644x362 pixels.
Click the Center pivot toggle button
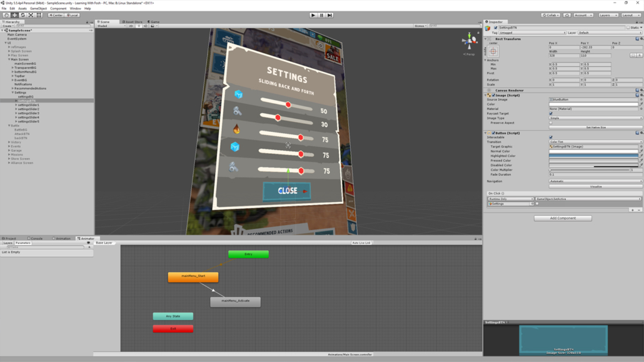56,15
